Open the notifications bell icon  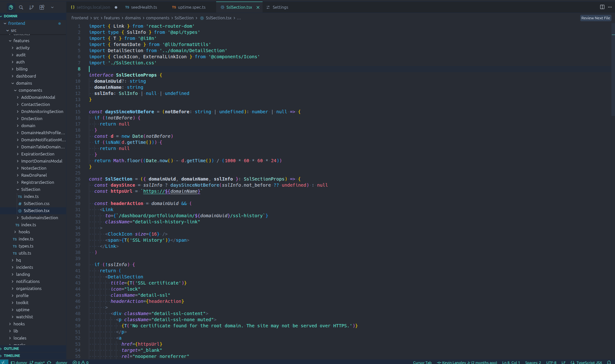[609, 362]
